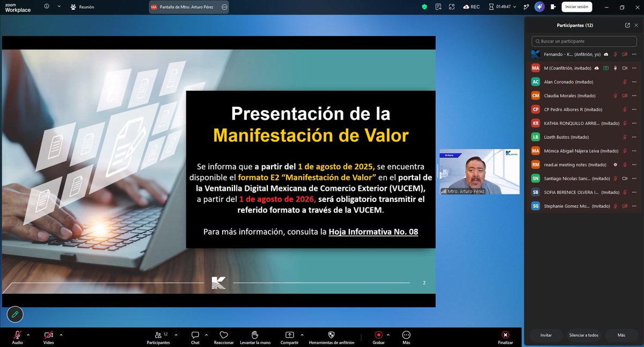
Task: Click Levantar la mano to raise hand
Action: (255, 337)
